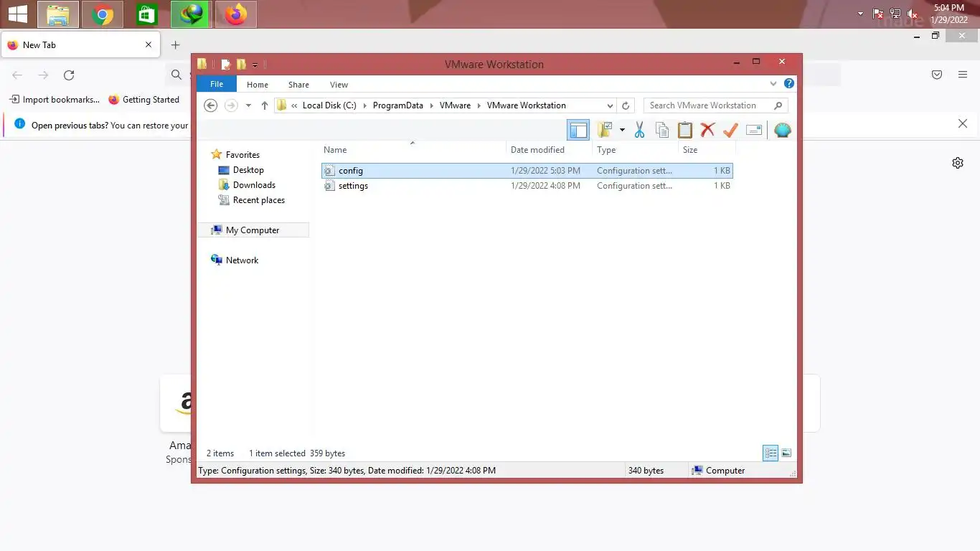Close the Firefox New Tab tab
Viewport: 980px width, 551px height.
[149, 44]
